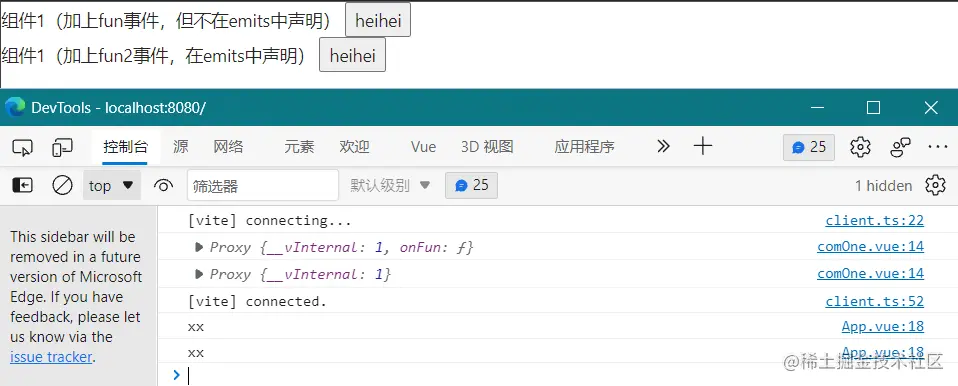Open the top context dropdown
958x386 pixels.
(x=112, y=185)
